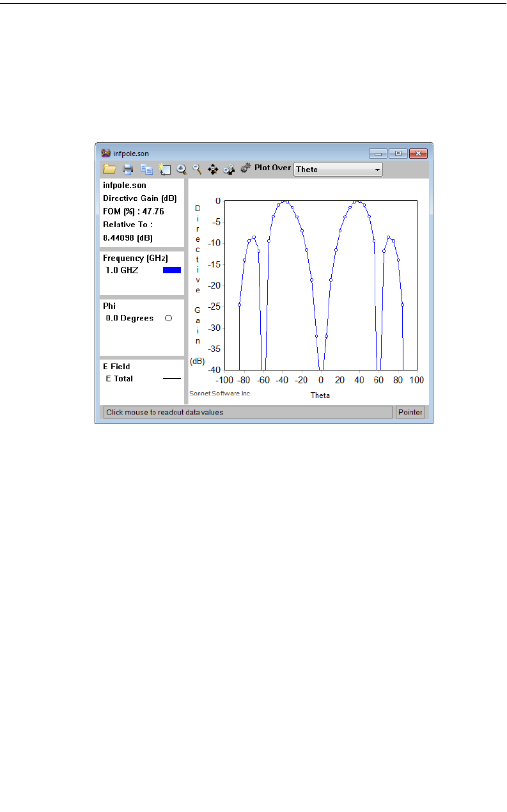Select the four-arrow pan icon

pos(213,170)
